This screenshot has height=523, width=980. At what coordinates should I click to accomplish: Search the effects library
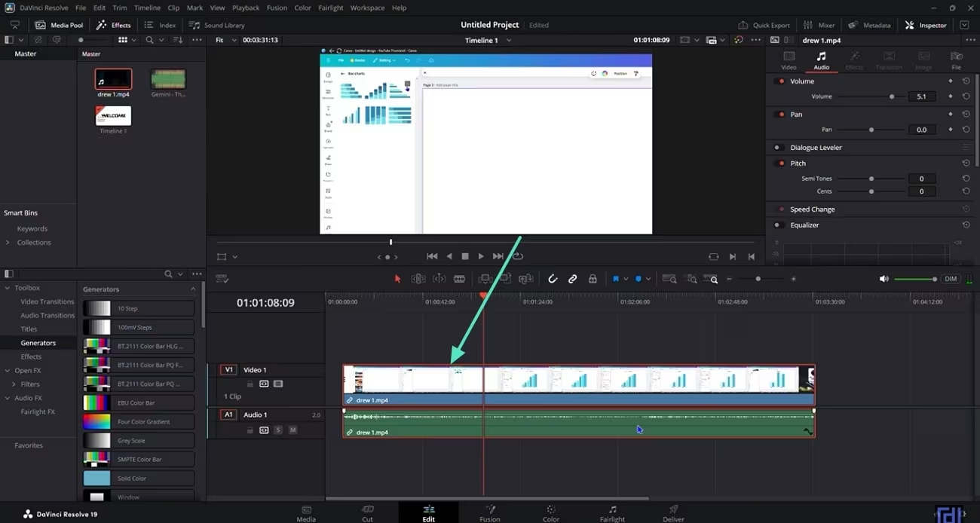click(168, 274)
